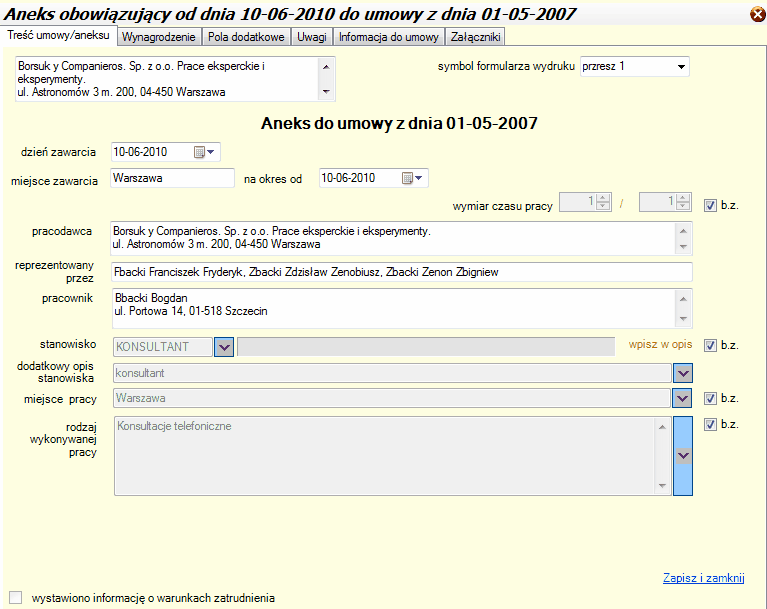The image size is (767, 609).
Task: Click blue dropdown button next to stanowisko KONSULTANT
Action: point(225,346)
